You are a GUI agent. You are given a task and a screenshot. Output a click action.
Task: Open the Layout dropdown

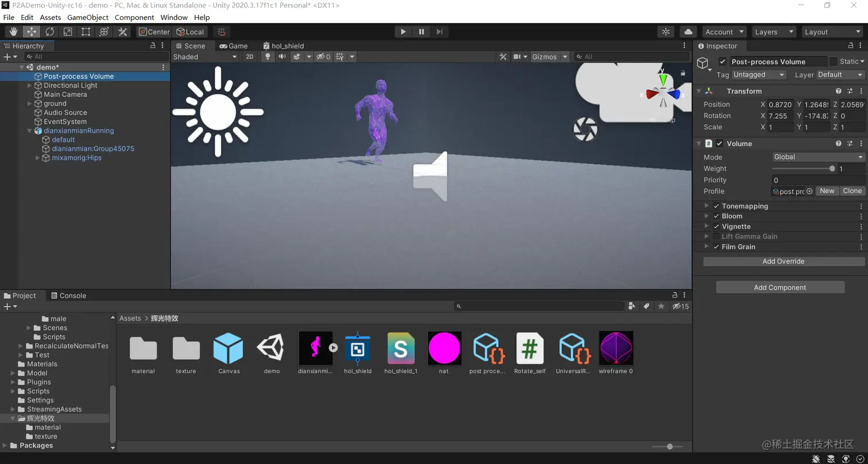(x=831, y=32)
